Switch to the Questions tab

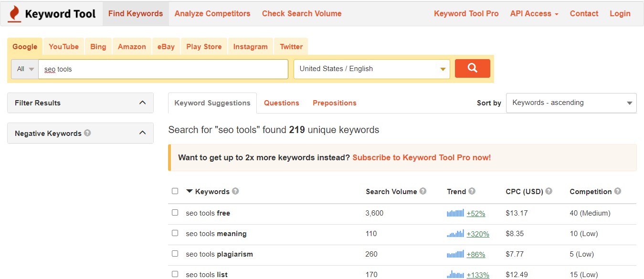click(281, 103)
